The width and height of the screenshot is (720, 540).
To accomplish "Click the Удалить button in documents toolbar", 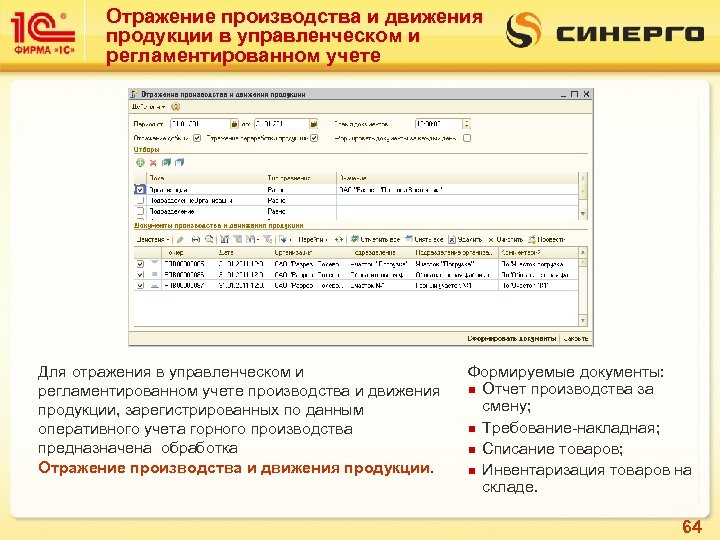I will [465, 239].
